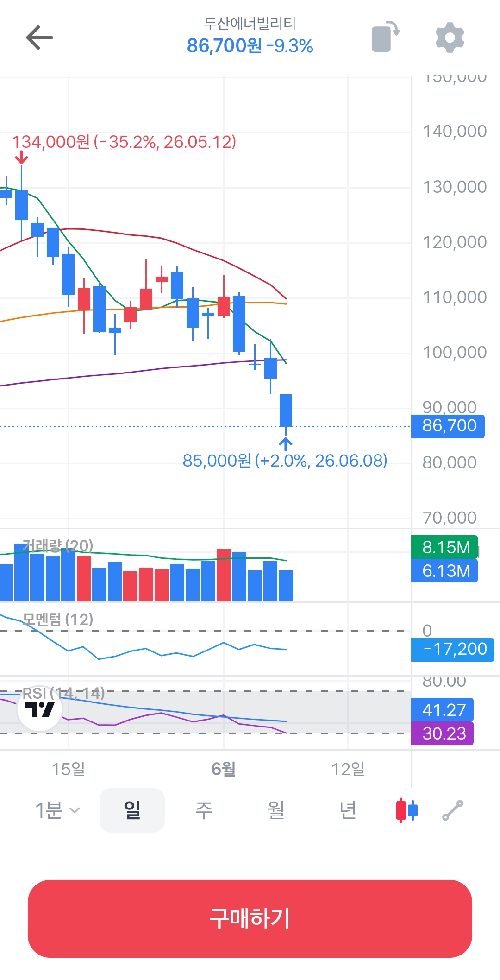Image resolution: width=500 pixels, height=980 pixels.
Task: Select the 일 daily tab
Action: point(132,810)
